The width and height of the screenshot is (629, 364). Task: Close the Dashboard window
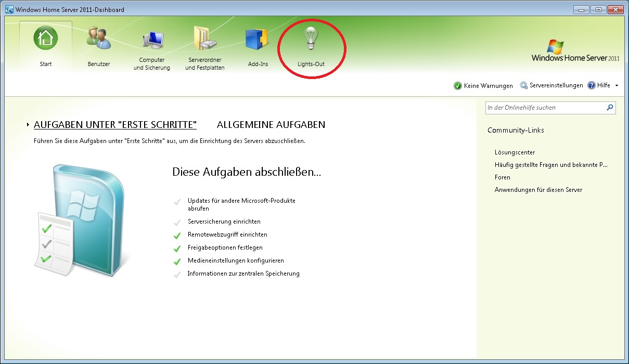pos(615,9)
